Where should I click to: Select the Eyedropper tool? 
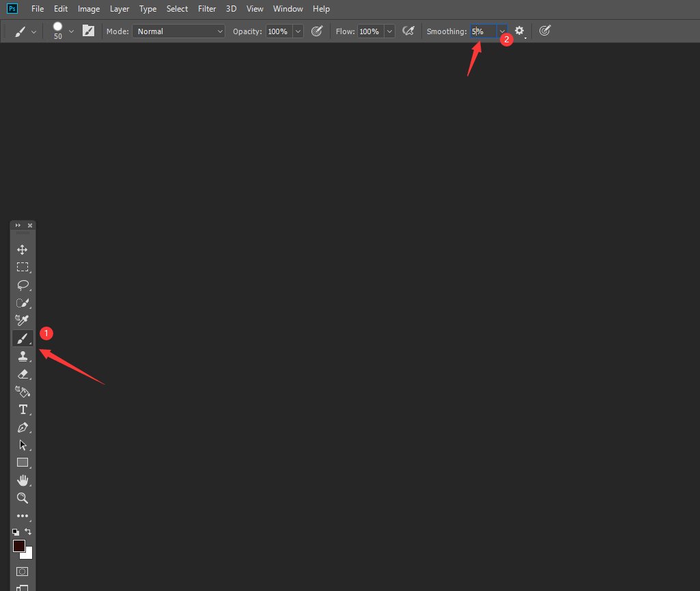click(23, 320)
